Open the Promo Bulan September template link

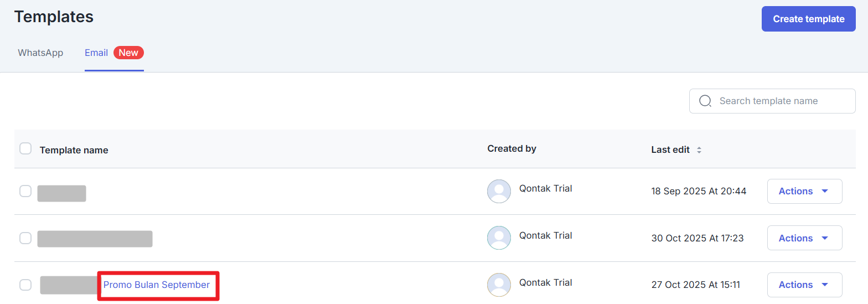[x=157, y=285]
